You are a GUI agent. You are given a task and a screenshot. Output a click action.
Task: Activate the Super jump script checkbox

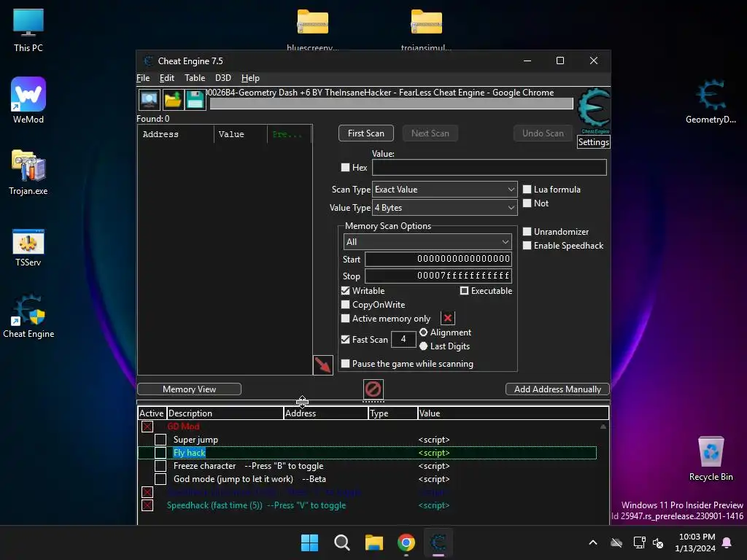pyautogui.click(x=160, y=440)
